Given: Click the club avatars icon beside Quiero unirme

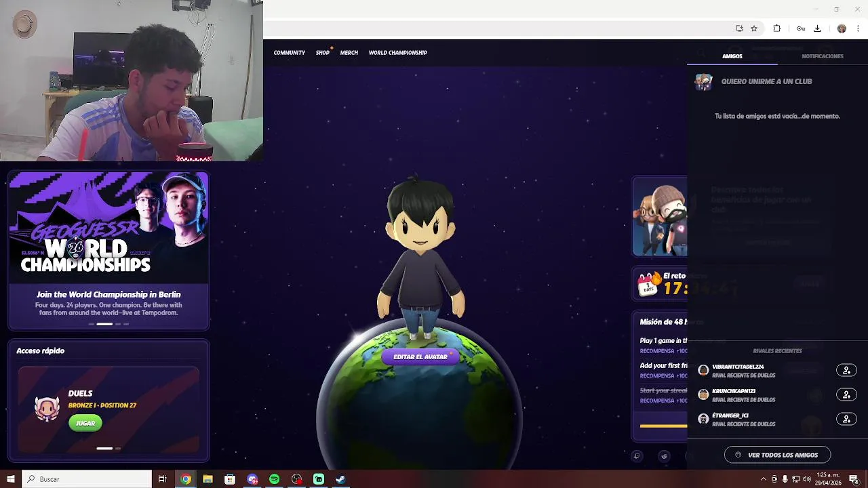Looking at the screenshot, I should [704, 82].
